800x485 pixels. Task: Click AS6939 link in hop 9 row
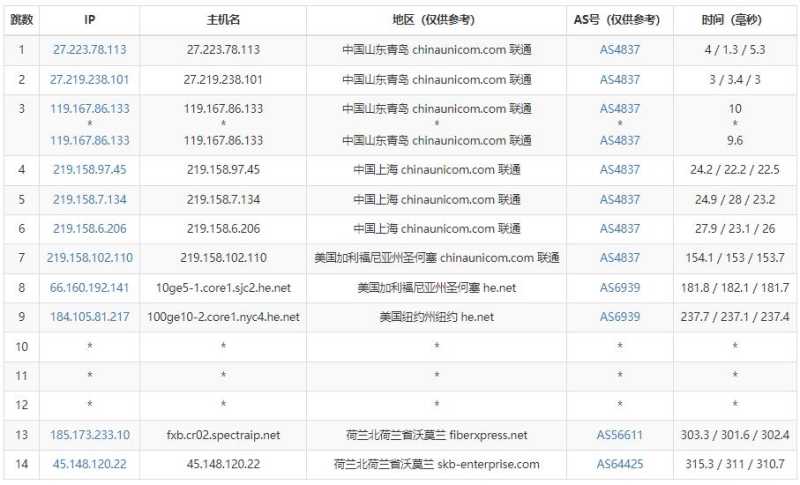click(619, 317)
